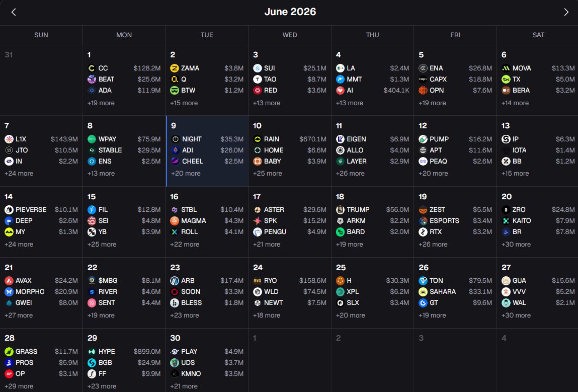The image size is (578, 392).
Task: Expand '+21 more' on June 30
Action: (x=184, y=386)
